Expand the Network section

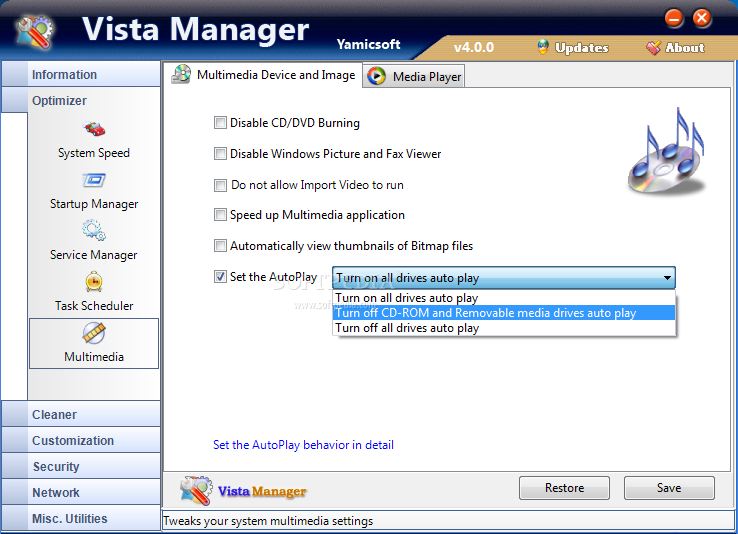click(81, 492)
